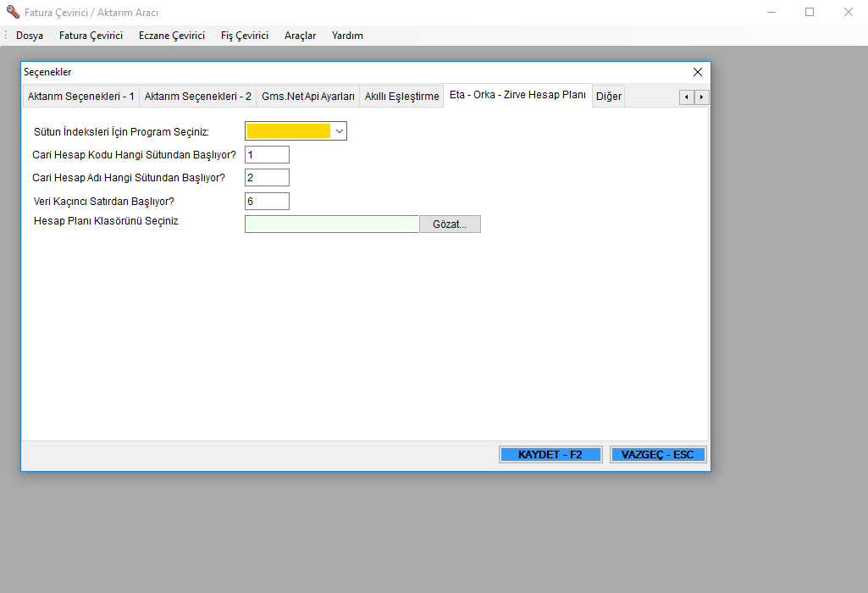Open the Gms.Net Api Ayarları tab
Image resolution: width=868 pixels, height=593 pixels.
pyautogui.click(x=307, y=97)
